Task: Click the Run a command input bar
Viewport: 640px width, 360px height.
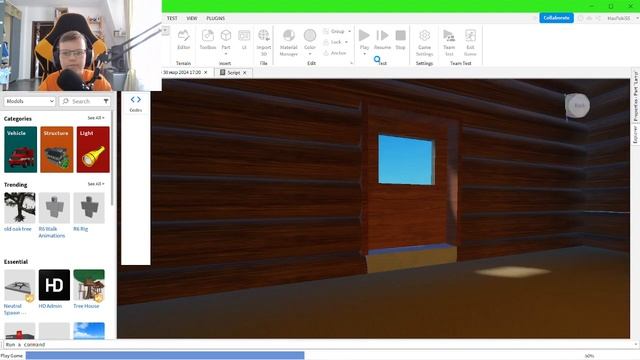Action: (x=318, y=344)
